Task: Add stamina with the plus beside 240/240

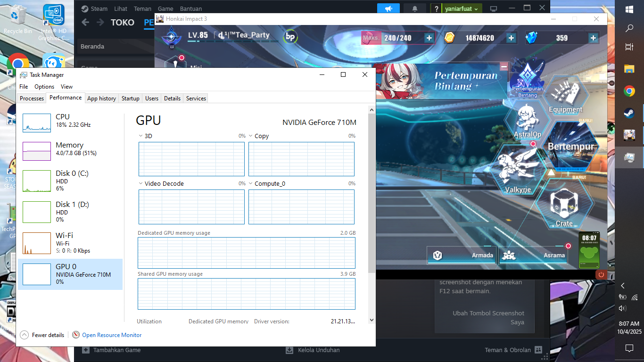Action: pos(429,38)
